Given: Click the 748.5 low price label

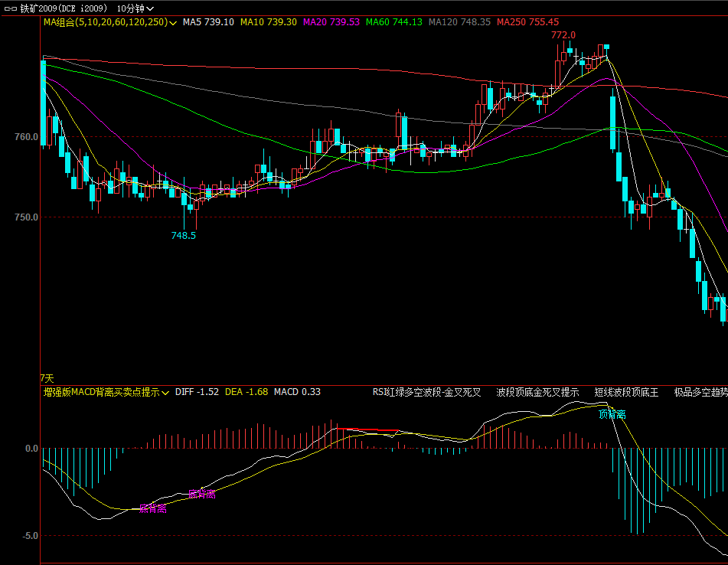Looking at the screenshot, I should click(184, 235).
